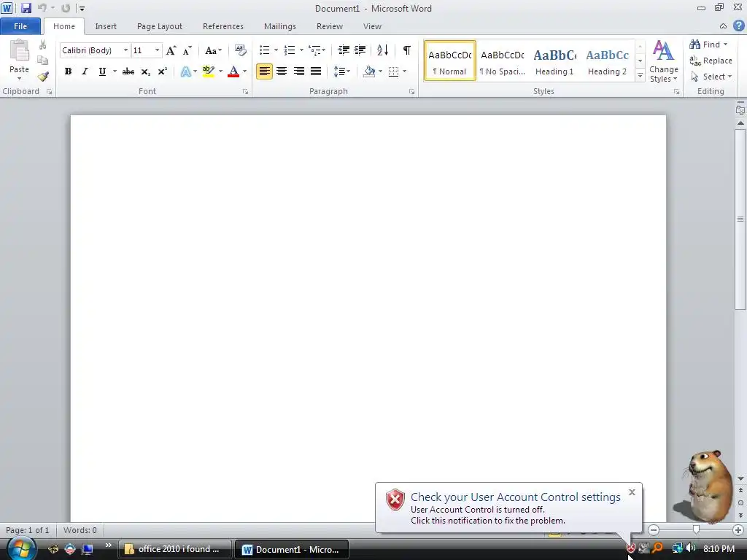Open the Font dialog launcher
The height and width of the screenshot is (560, 747).
pos(245,92)
